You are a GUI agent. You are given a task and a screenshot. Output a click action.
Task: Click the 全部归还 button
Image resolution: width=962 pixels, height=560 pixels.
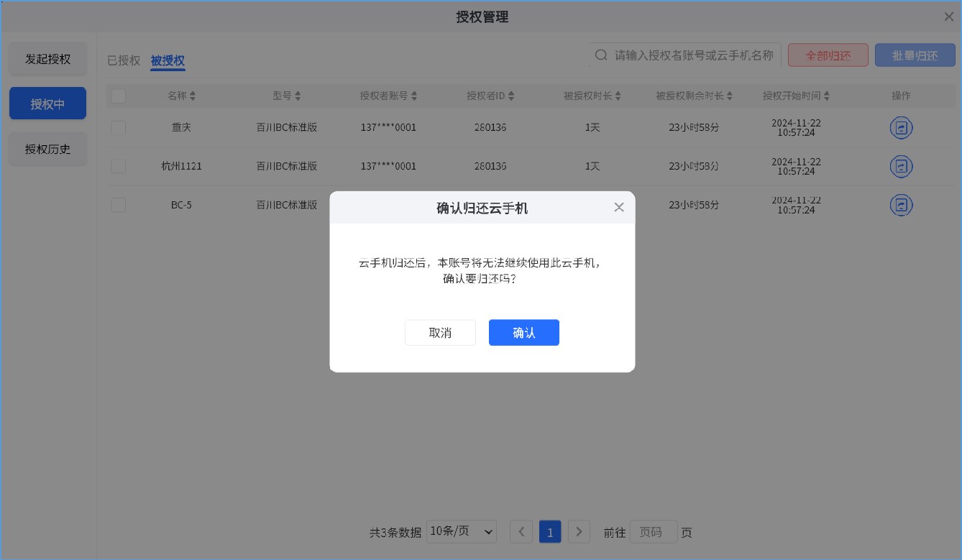828,55
